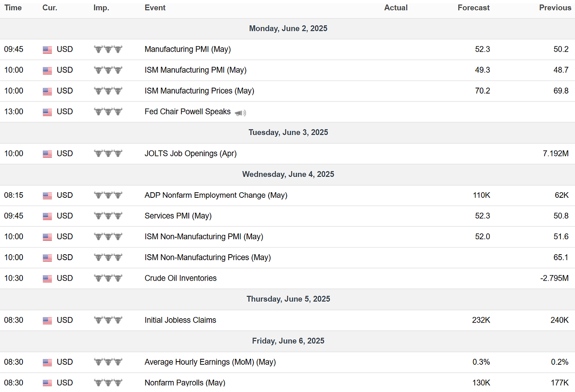Open the ISM Non-Manufacturing PMI (May) event
Screen dimensions: 575x392
(204, 237)
